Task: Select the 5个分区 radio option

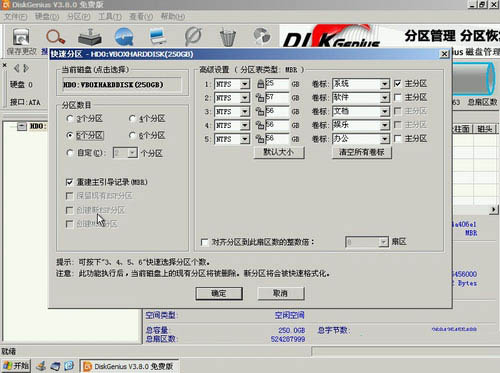Action: [x=70, y=135]
